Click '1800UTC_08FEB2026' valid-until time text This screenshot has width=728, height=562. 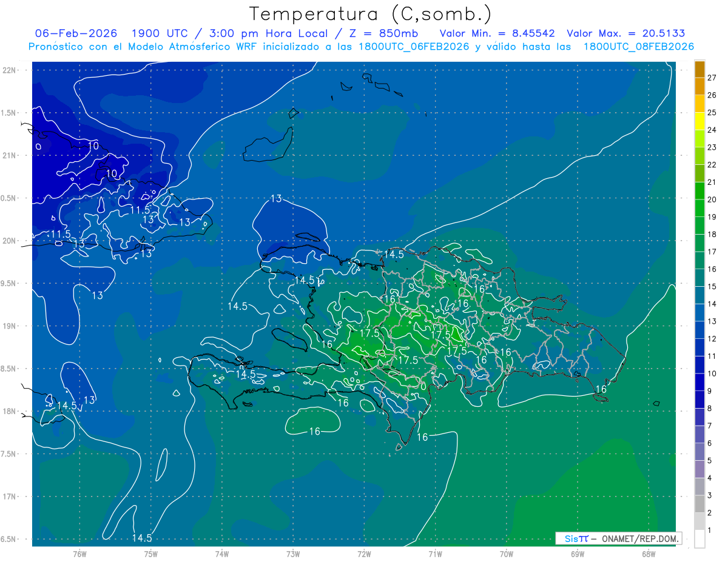(x=639, y=47)
